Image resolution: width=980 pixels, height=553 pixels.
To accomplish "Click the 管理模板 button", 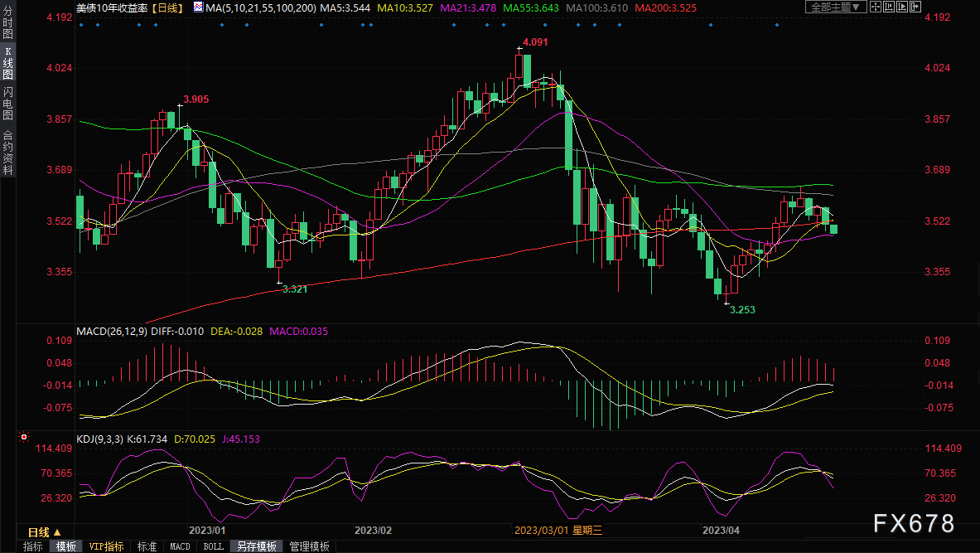I will pyautogui.click(x=309, y=546).
